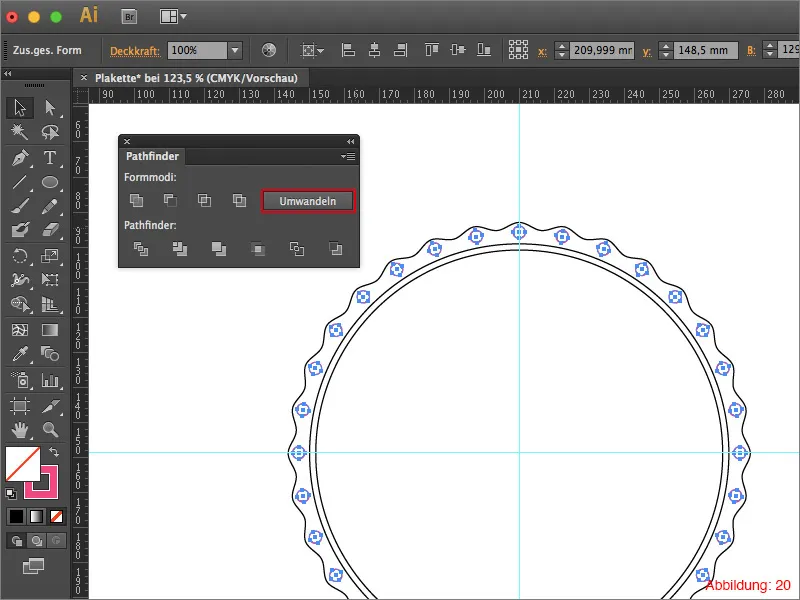The image size is (800, 600).
Task: Click the Divide pathfinder icon
Action: click(x=141, y=249)
